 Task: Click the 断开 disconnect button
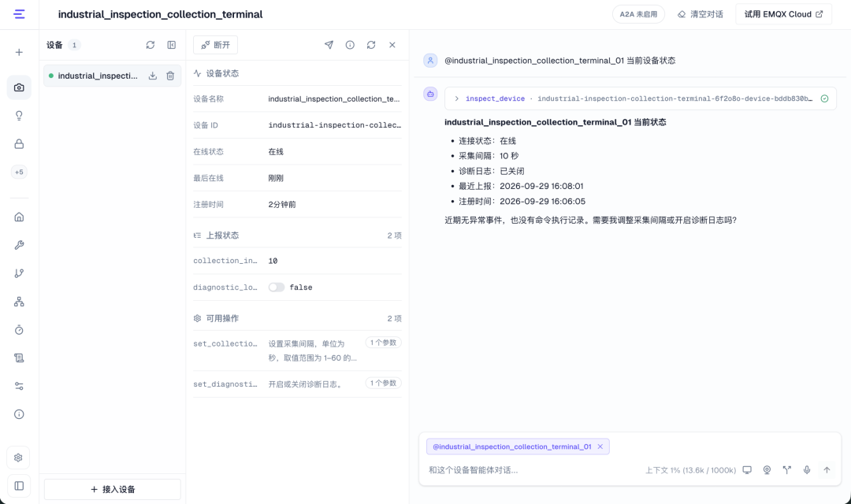[215, 45]
